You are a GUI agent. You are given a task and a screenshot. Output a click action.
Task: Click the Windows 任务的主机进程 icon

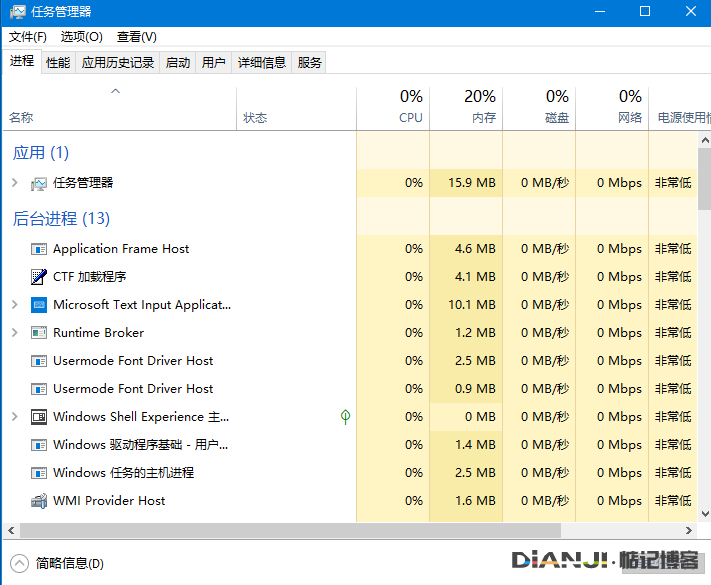pos(39,473)
